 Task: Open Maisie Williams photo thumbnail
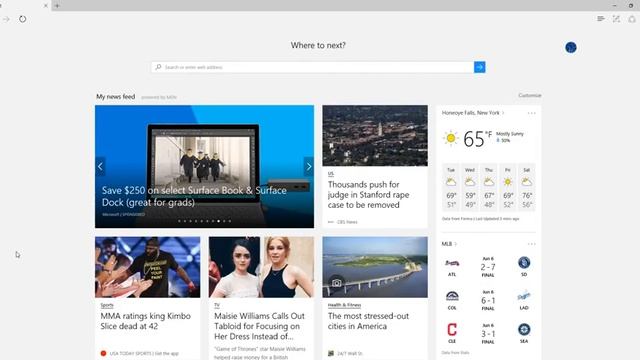click(x=262, y=267)
